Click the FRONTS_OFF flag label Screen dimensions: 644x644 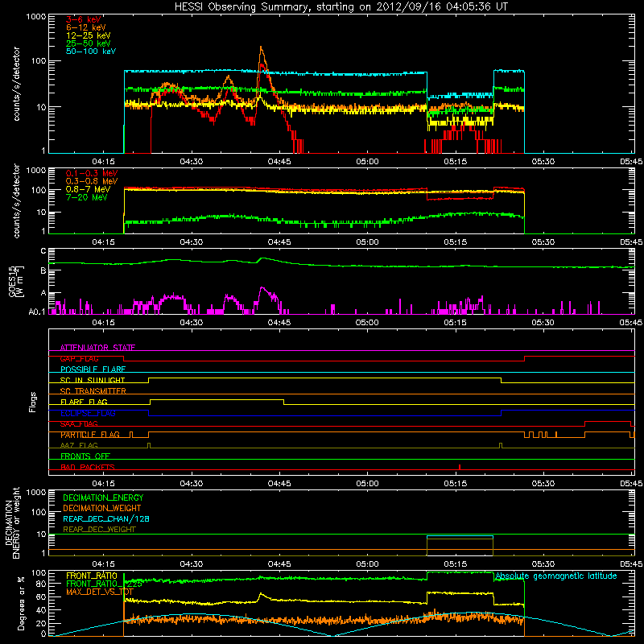tap(85, 456)
